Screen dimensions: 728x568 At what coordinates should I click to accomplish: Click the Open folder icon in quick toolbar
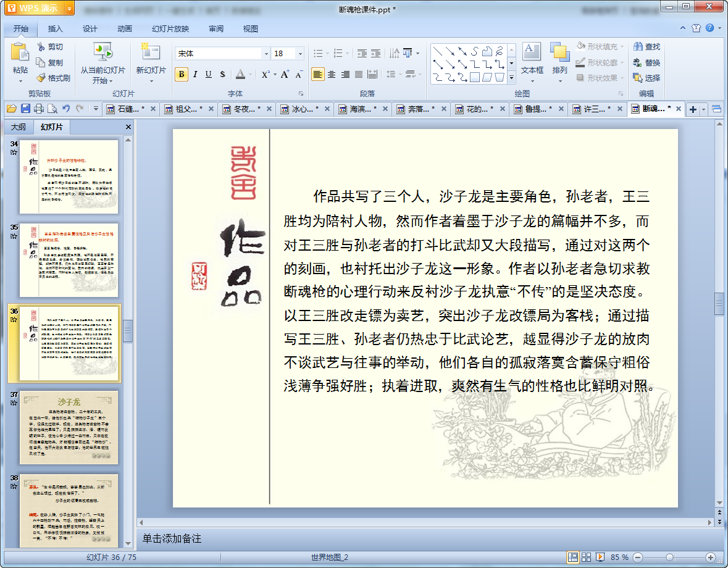12,109
